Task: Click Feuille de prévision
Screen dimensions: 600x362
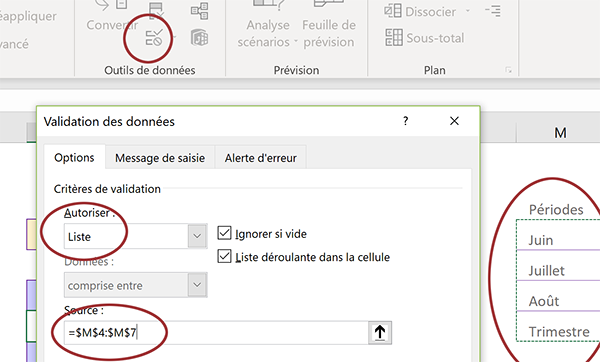Action: (x=329, y=24)
